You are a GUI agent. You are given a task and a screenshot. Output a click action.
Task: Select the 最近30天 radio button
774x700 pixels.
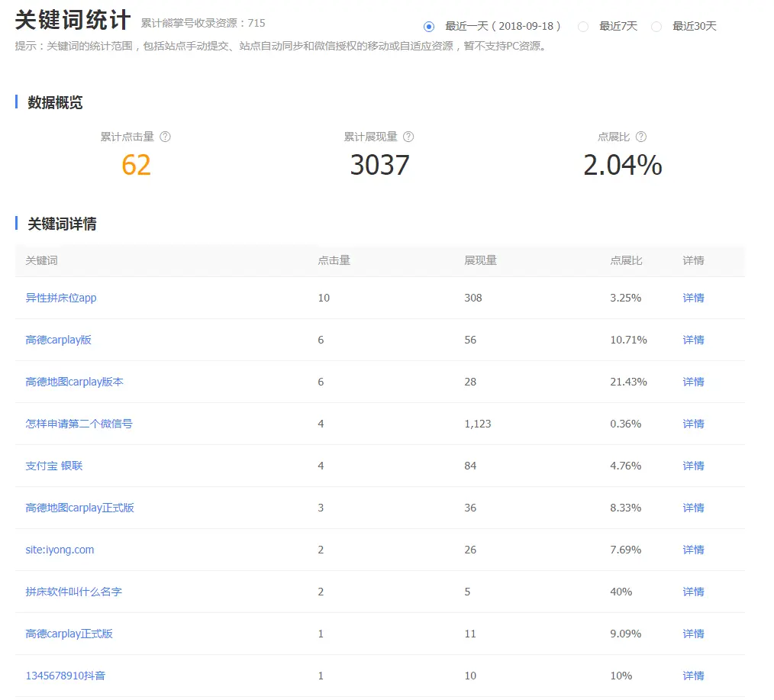(x=656, y=27)
